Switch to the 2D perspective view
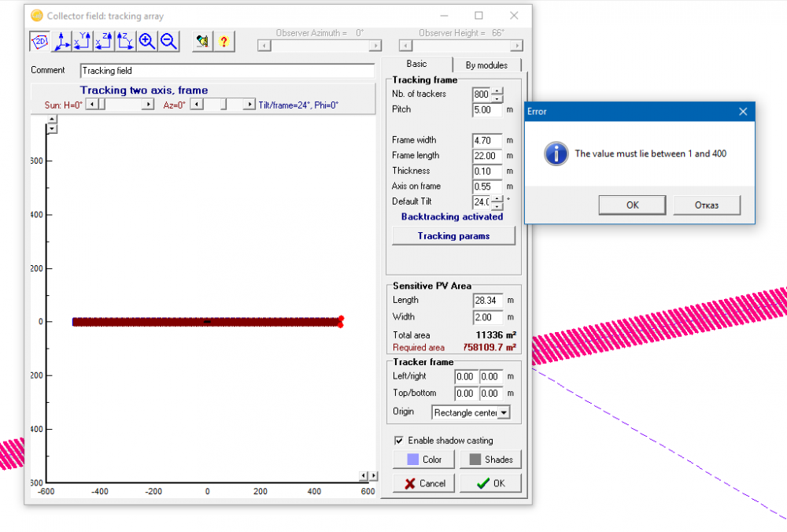The image size is (787, 532). pos(39,41)
